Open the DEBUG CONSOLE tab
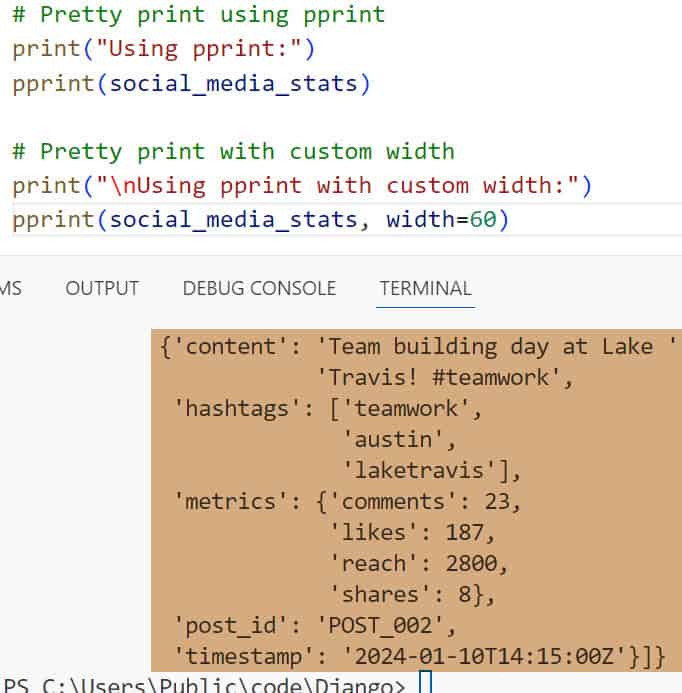682x693 pixels. pos(259,288)
